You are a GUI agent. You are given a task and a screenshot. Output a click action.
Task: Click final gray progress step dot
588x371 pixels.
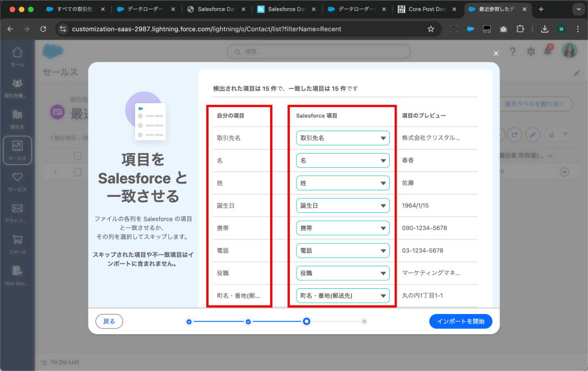(364, 322)
